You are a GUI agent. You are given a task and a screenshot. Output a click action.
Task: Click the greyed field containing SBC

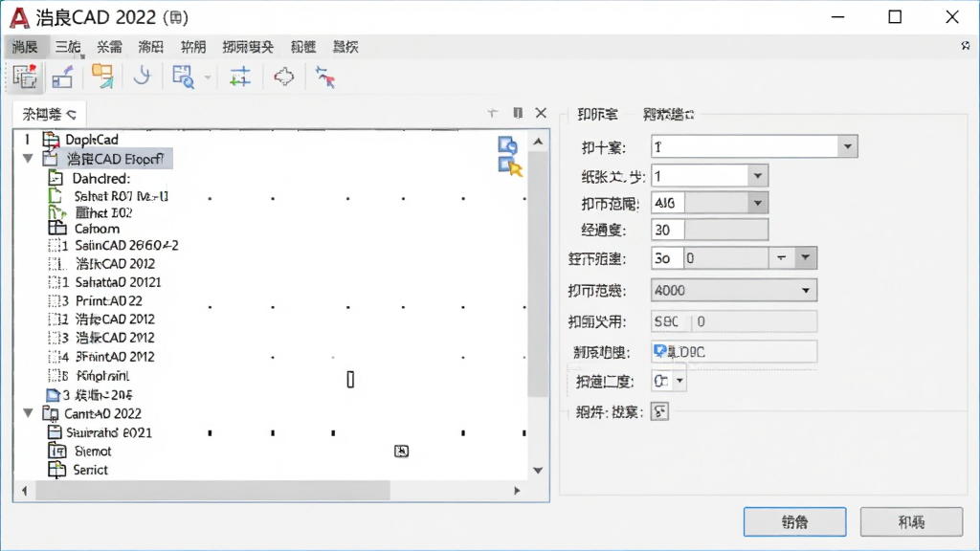[734, 321]
